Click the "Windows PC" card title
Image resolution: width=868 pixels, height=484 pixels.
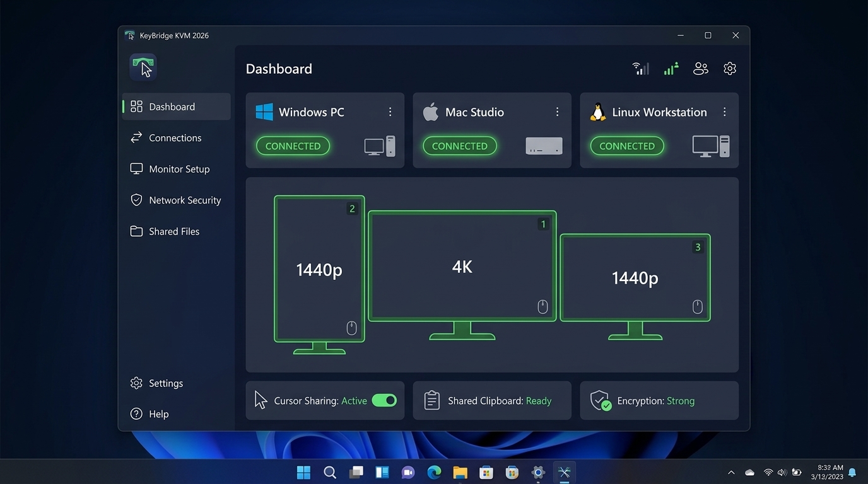312,112
